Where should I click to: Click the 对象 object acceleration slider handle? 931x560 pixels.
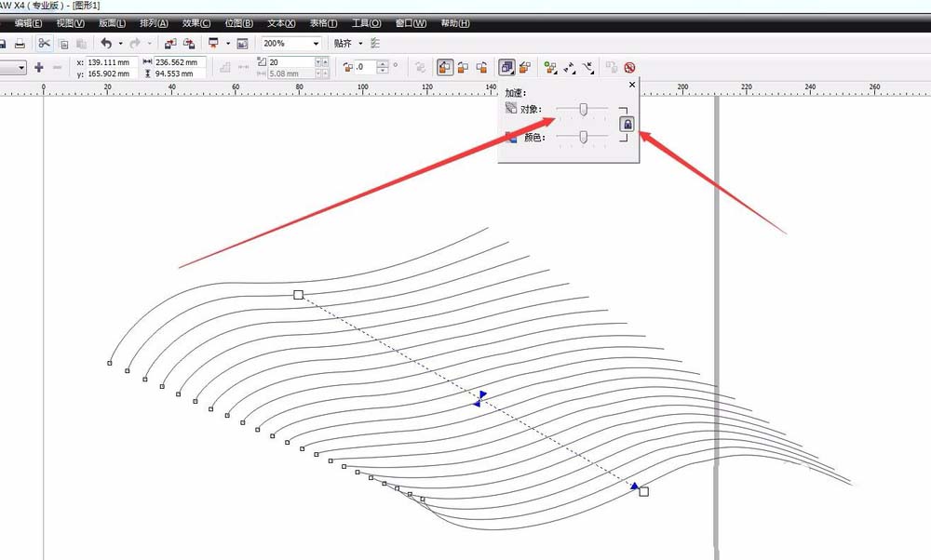(x=584, y=109)
